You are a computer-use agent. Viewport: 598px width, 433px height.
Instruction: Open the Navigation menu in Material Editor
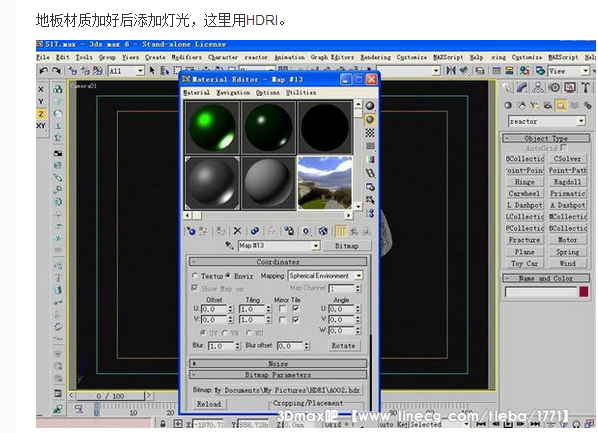click(233, 92)
